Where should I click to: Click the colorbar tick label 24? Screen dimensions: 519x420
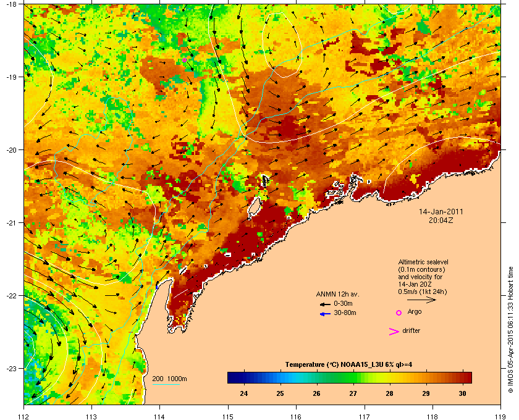(244, 393)
